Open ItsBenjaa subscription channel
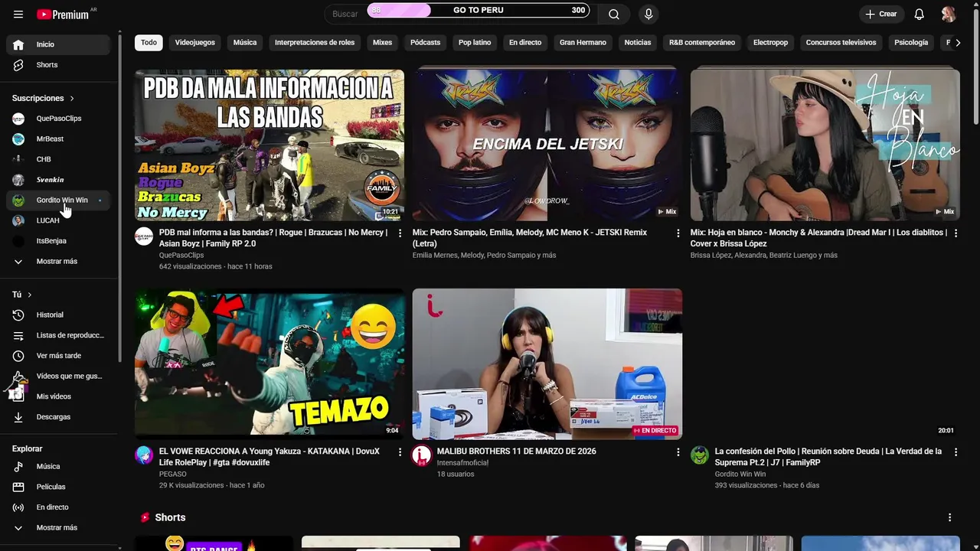The width and height of the screenshot is (980, 551). tap(58, 241)
